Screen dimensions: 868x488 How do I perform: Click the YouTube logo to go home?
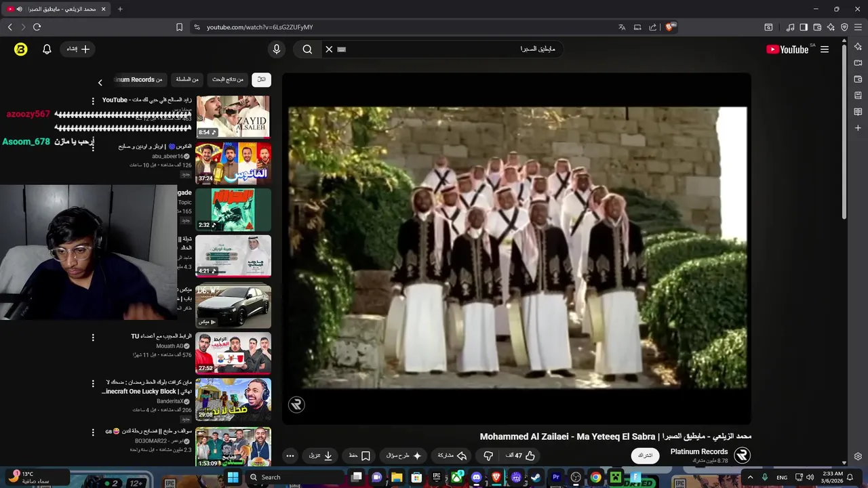coord(787,49)
